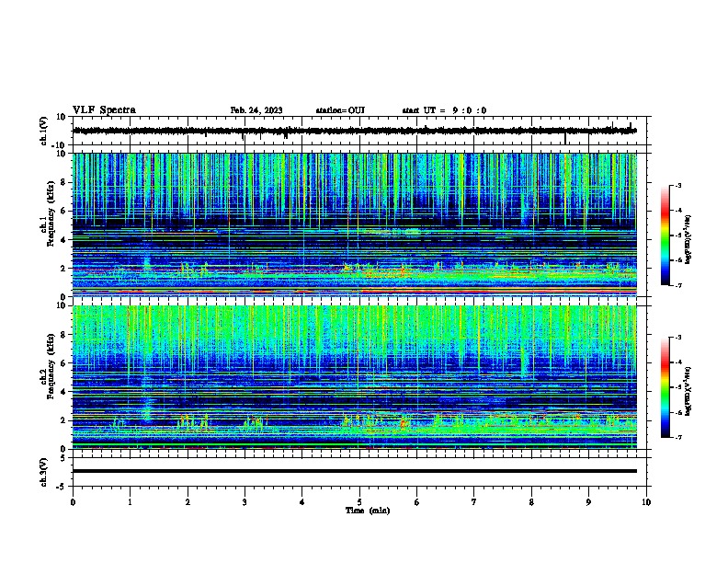This screenshot has height=563, width=728.
Task: Click inside the ch.1 frequency spectrogram
Action: (355, 224)
